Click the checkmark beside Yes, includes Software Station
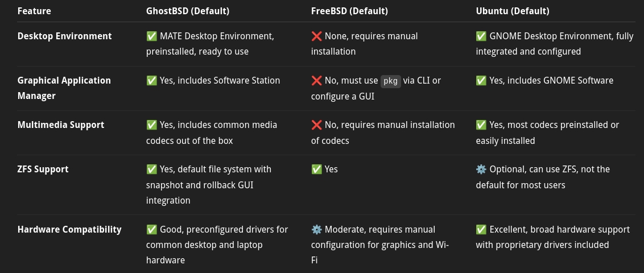The height and width of the screenshot is (273, 644). coord(151,80)
